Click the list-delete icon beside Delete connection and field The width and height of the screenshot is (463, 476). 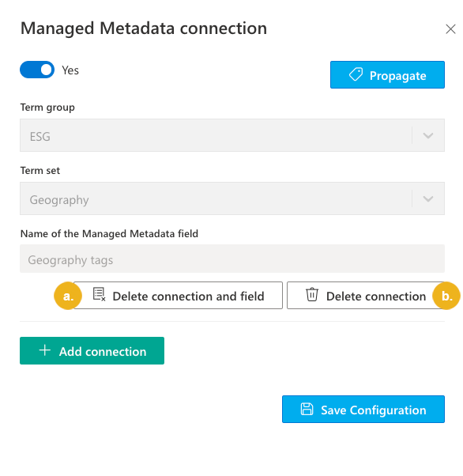99,294
